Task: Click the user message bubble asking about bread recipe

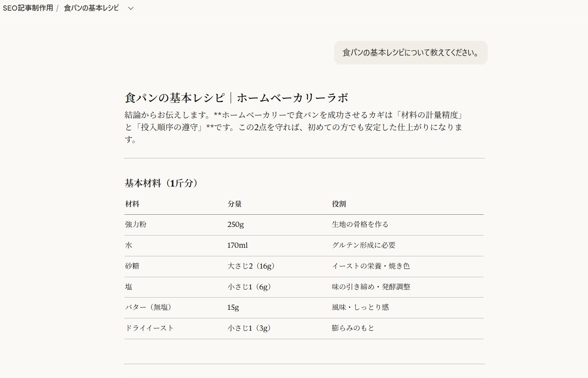Action: pyautogui.click(x=410, y=53)
